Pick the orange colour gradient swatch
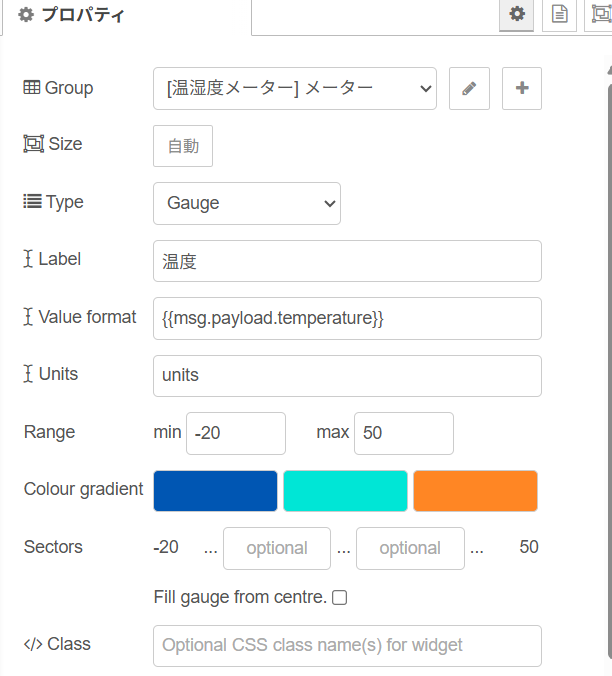612x676 pixels. click(475, 491)
